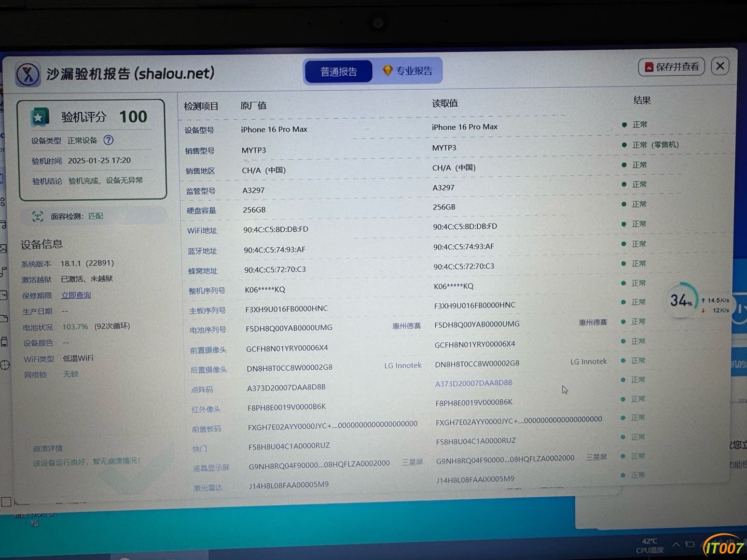The height and width of the screenshot is (560, 747).
Task: Click the 保存并查看 button
Action: click(x=671, y=67)
